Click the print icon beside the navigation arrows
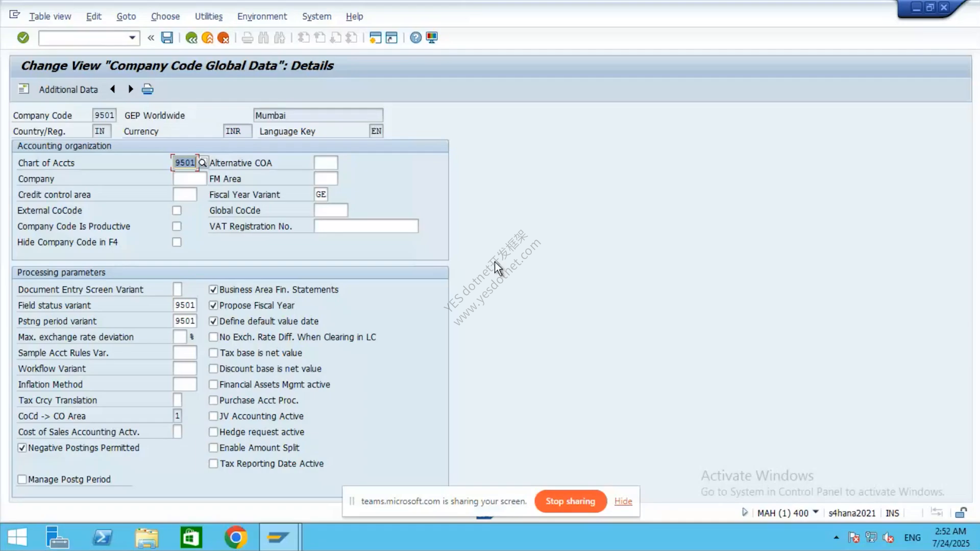This screenshot has width=980, height=551. (x=148, y=89)
